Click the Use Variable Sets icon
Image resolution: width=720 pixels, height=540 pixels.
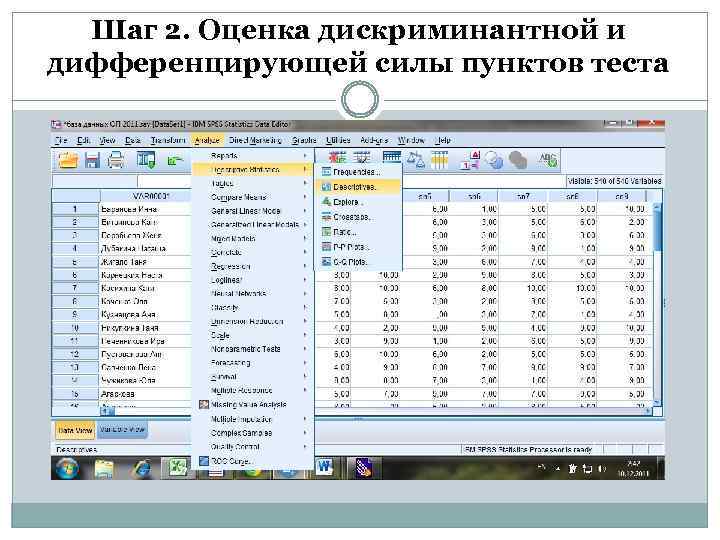click(494, 160)
